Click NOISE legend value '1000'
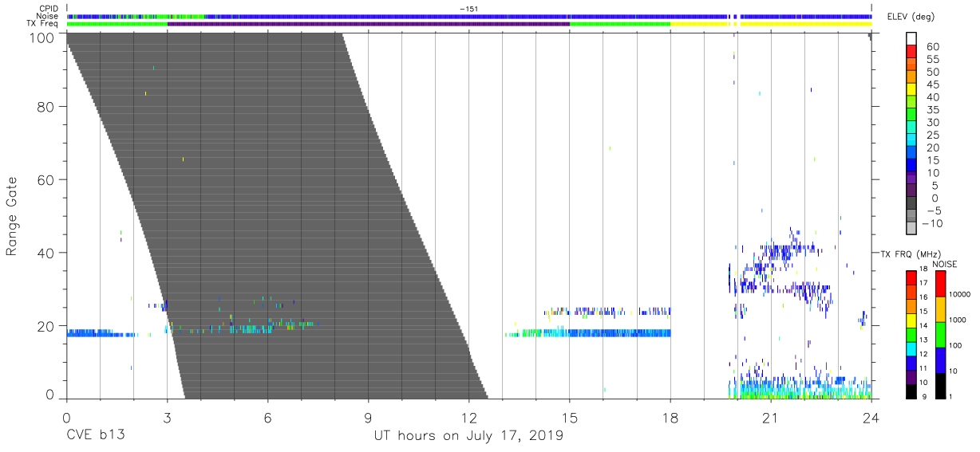The image size is (980, 452). 958,320
